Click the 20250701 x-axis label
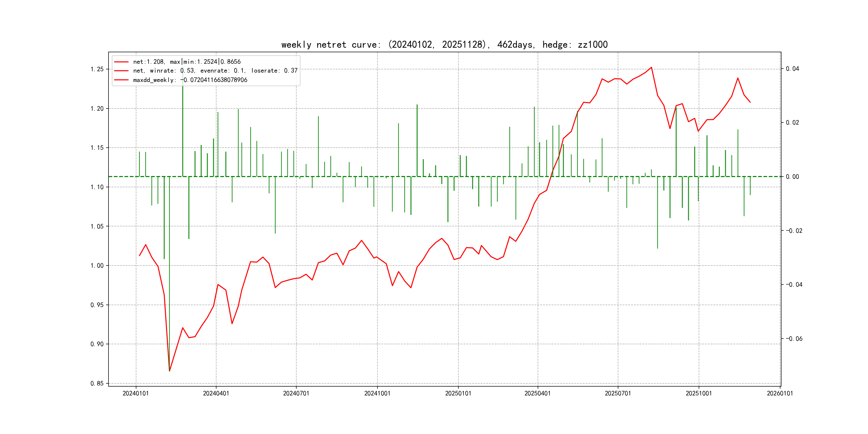868x434 pixels. pos(618,393)
